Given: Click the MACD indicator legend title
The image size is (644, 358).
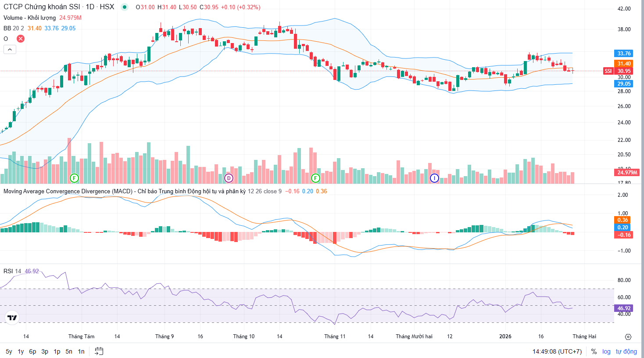Looking at the screenshot, I should pyautogui.click(x=124, y=191).
